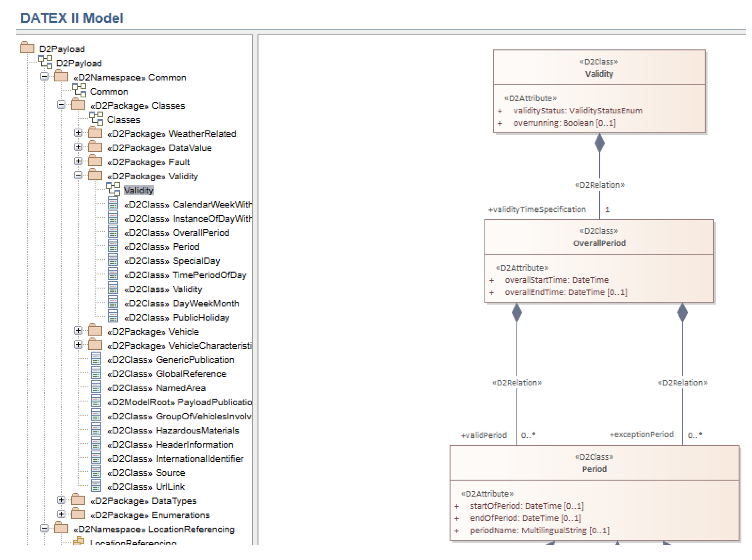Expand the Enumerations package
Viewport: 752px width, 560px height.
pyautogui.click(x=61, y=514)
